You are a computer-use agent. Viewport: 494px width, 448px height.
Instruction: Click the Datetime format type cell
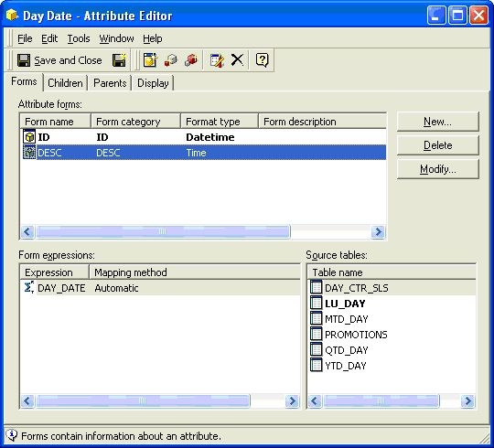pos(210,137)
